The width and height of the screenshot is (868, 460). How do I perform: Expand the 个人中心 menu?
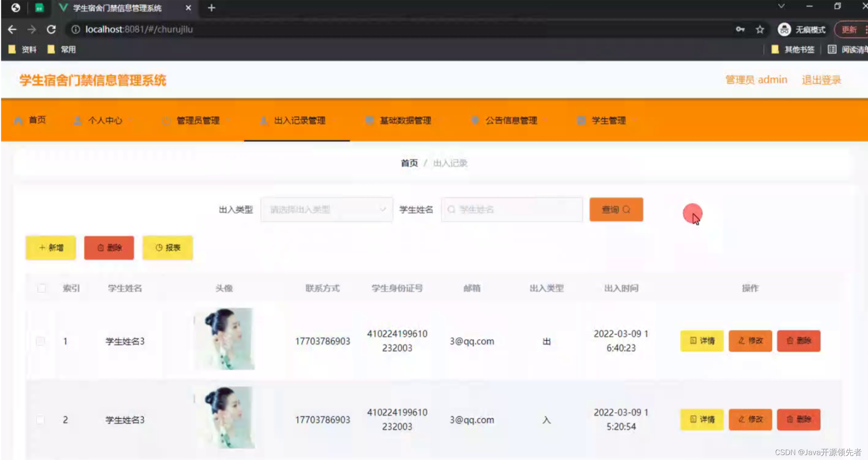[104, 121]
